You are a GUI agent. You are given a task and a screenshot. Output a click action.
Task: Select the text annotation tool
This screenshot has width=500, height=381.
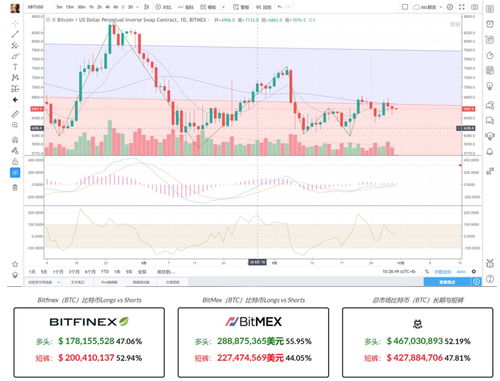tap(15, 67)
